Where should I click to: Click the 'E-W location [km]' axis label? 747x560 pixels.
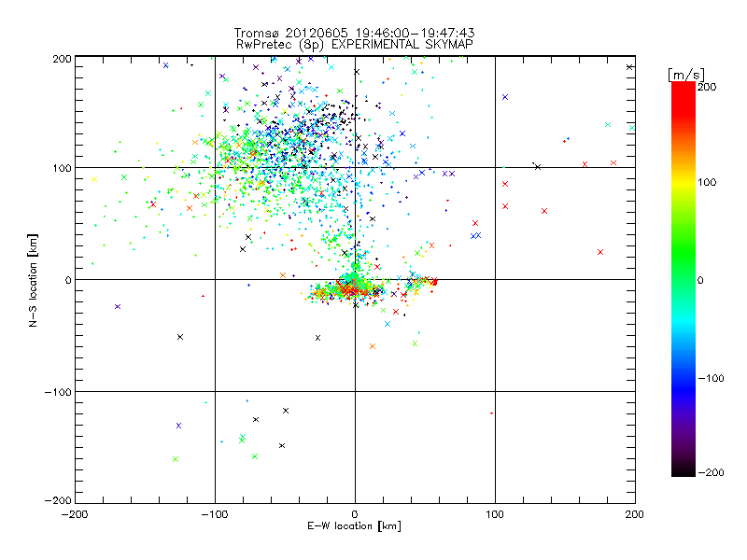coord(354,526)
